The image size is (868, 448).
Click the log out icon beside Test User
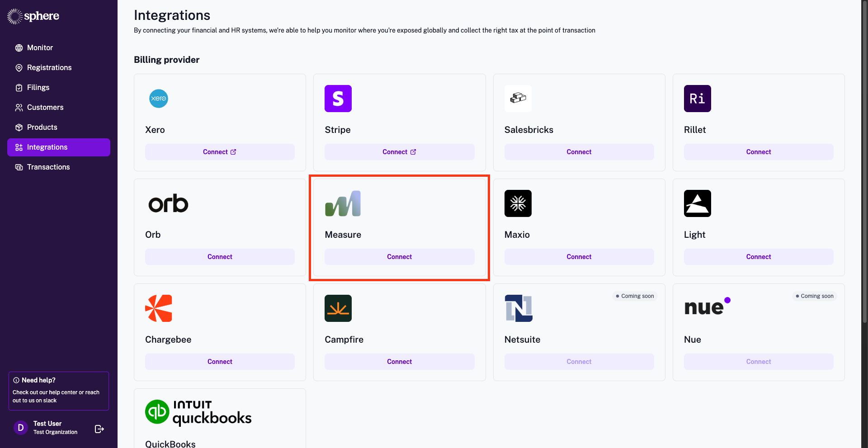99,429
